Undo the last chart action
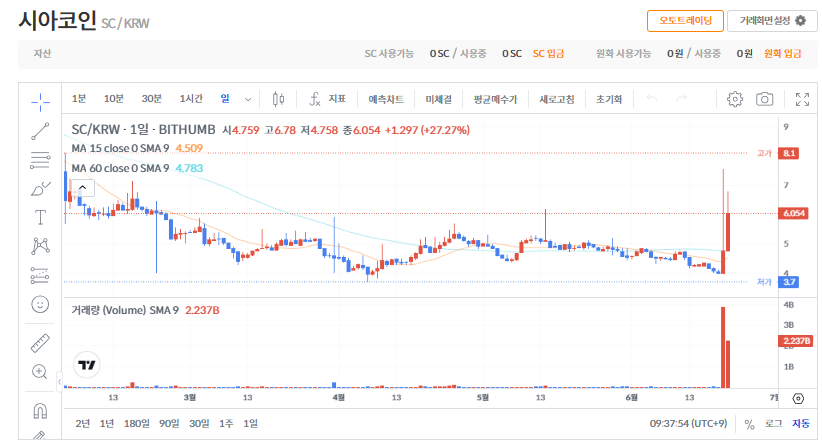 pyautogui.click(x=652, y=99)
